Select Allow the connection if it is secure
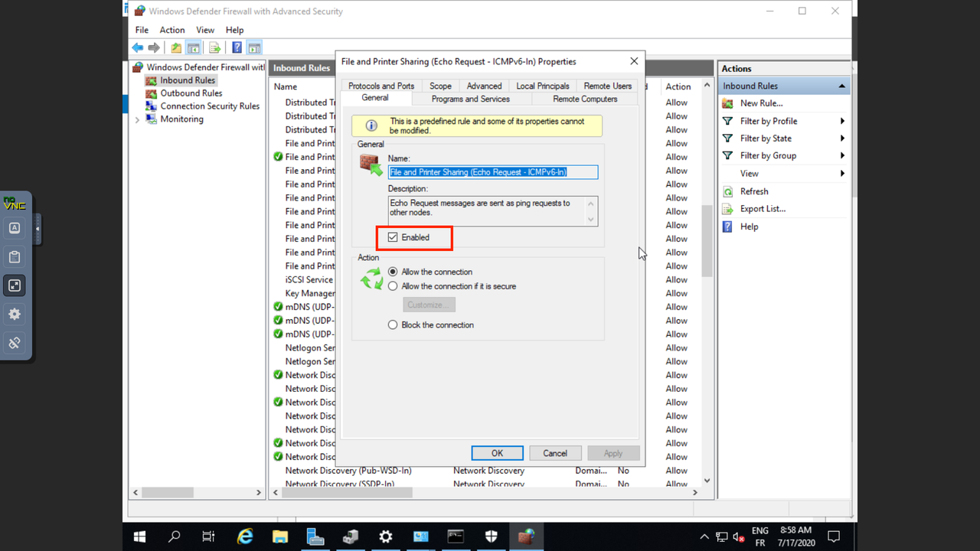This screenshot has height=551, width=980. coord(393,286)
